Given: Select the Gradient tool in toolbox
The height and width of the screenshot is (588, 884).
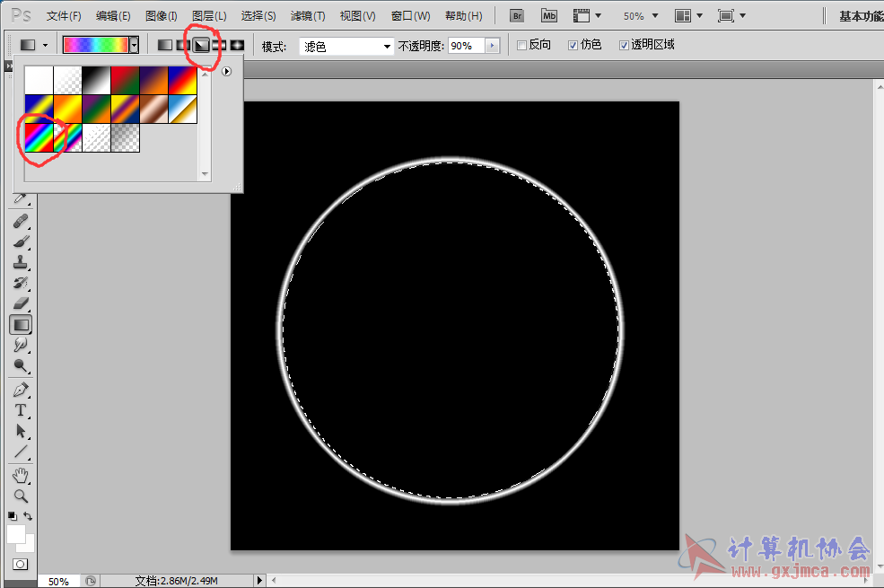Looking at the screenshot, I should [21, 325].
